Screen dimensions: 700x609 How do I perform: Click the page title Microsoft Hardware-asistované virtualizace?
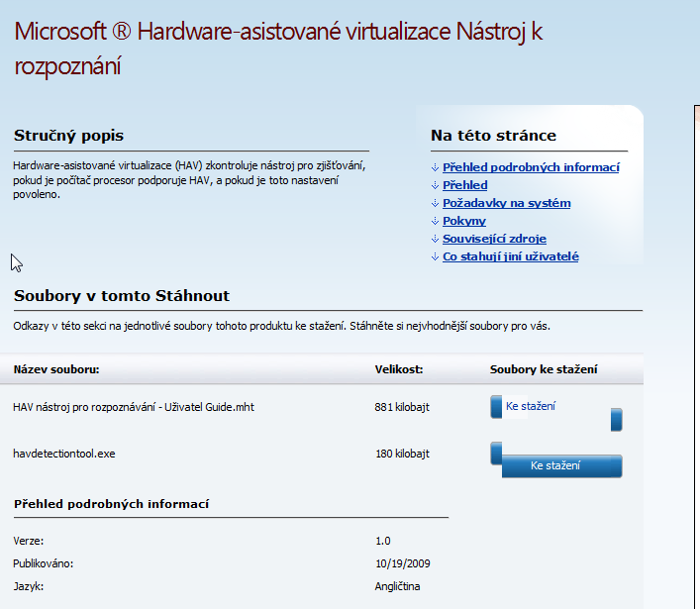point(278,49)
